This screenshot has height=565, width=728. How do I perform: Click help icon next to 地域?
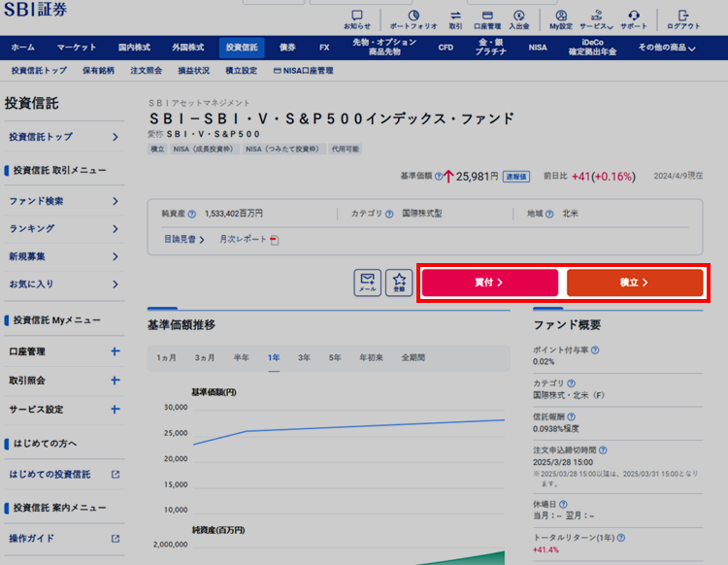[x=549, y=214]
